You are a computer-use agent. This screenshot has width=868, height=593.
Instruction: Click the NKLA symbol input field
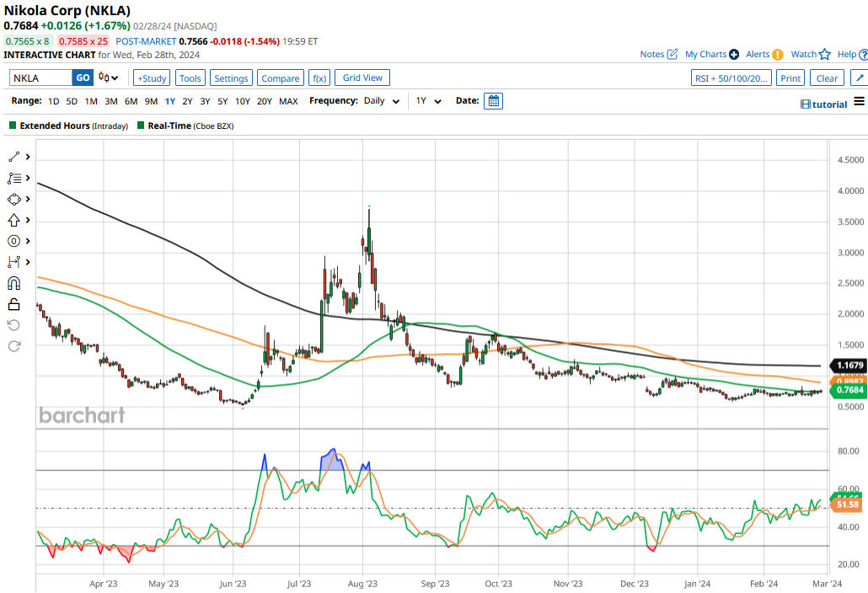point(40,78)
